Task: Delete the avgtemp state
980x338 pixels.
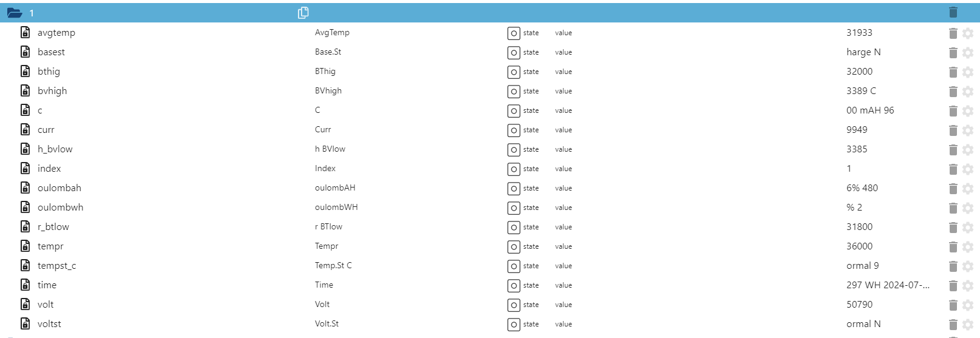Action: [x=953, y=33]
